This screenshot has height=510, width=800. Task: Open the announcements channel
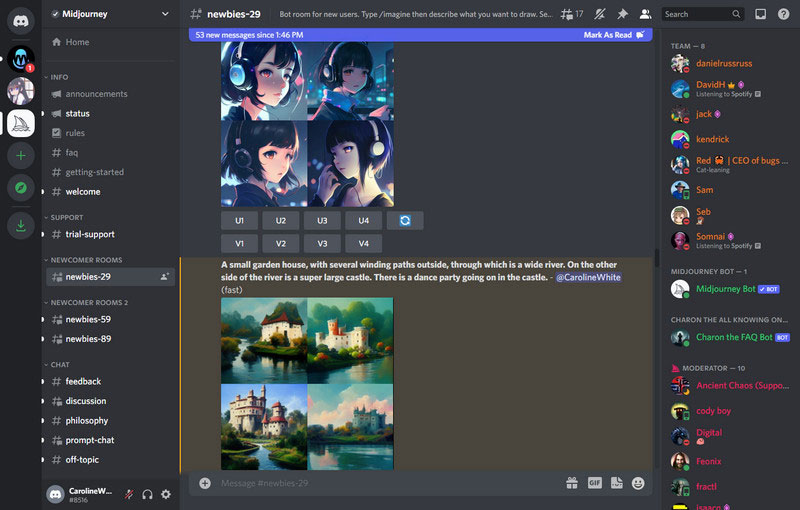pos(110,94)
